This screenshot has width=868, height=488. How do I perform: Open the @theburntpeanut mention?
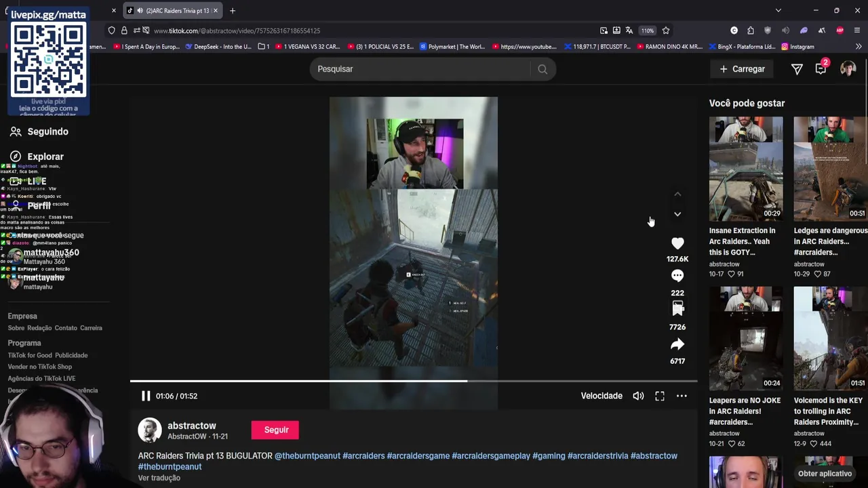(307, 455)
